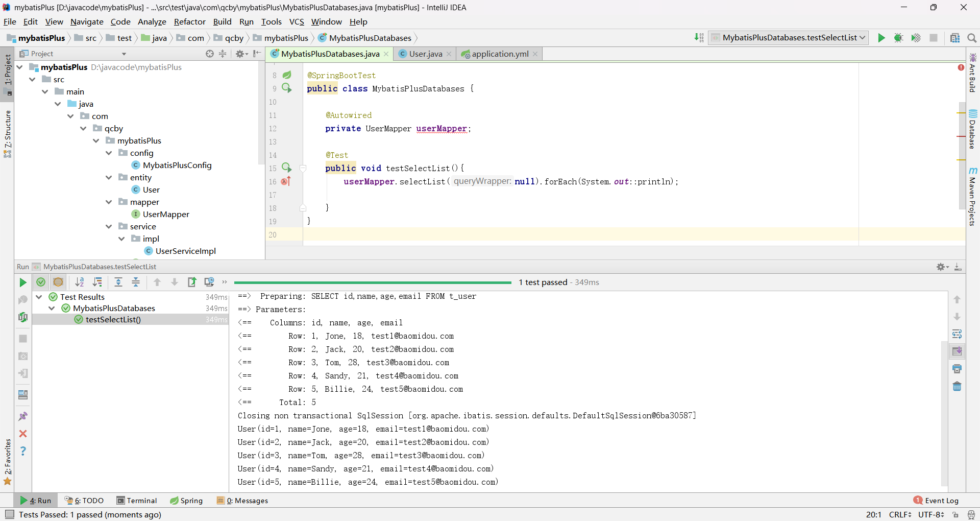Viewport: 980px width, 521px height.
Task: Collapse the Test Results node
Action: [x=39, y=297]
